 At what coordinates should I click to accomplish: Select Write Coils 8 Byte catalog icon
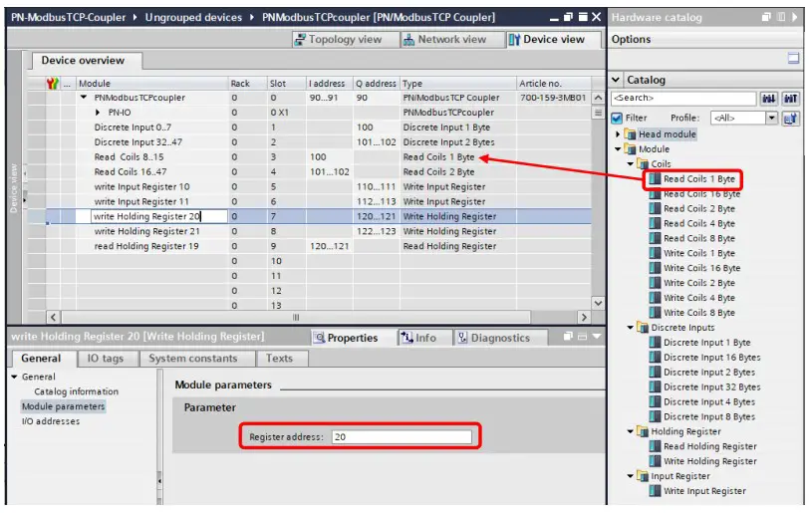point(655,313)
